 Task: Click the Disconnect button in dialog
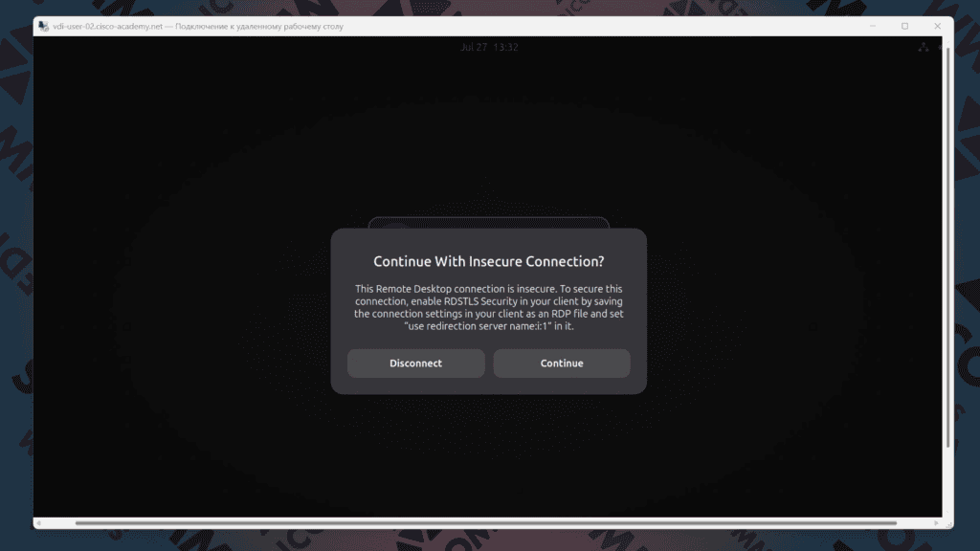[415, 363]
